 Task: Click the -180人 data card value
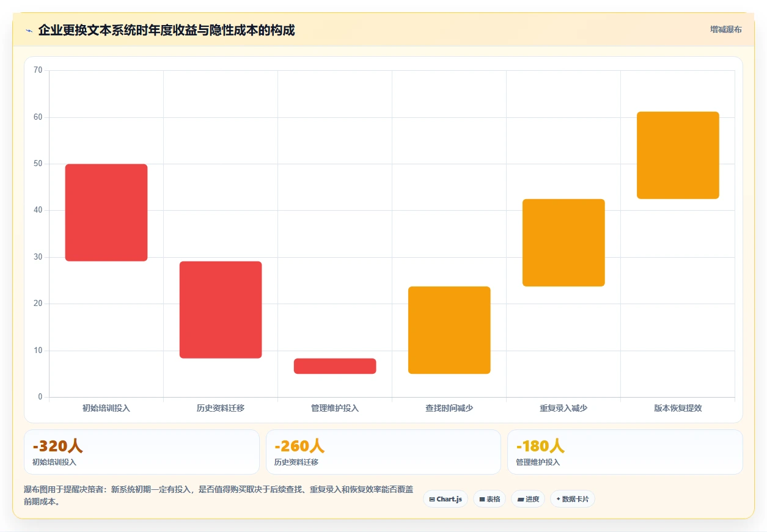coord(540,446)
